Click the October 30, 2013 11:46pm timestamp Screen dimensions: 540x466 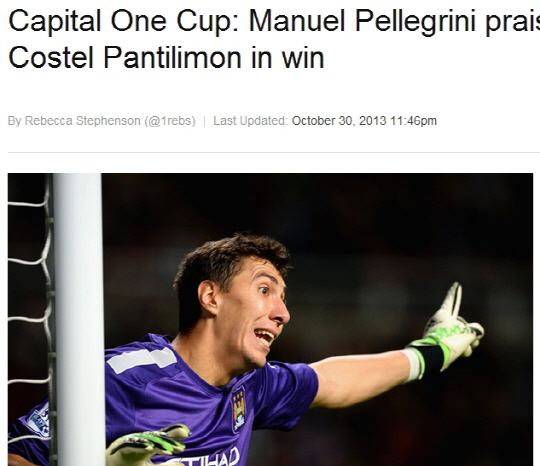[364, 121]
